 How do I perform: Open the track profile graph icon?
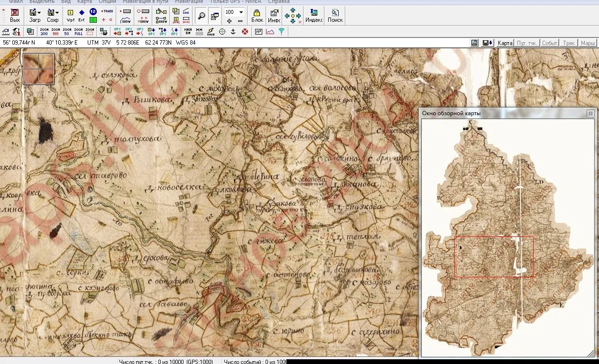pyautogui.click(x=270, y=32)
